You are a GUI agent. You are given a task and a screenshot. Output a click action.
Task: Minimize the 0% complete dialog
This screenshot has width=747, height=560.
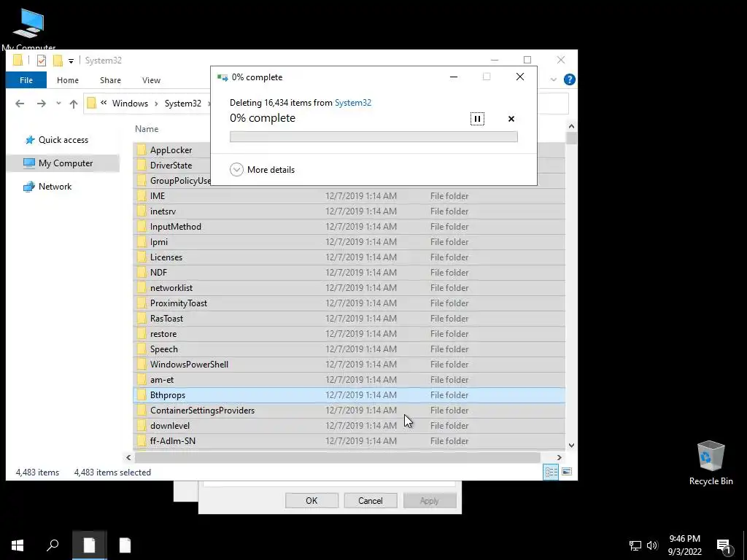[454, 77]
